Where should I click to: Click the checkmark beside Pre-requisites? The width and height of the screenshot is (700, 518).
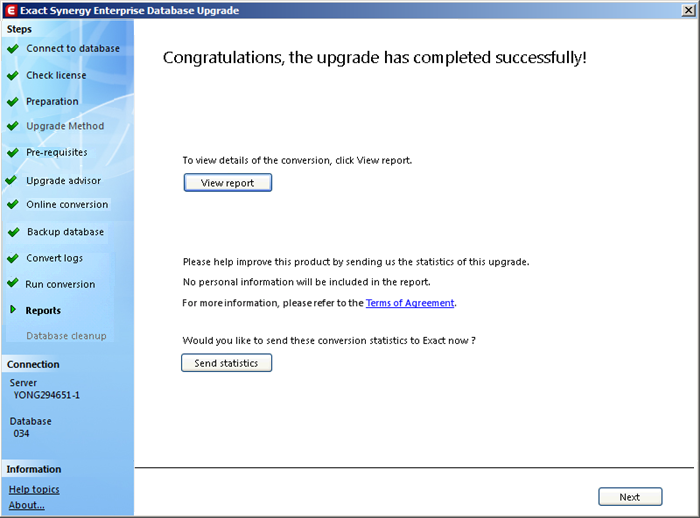click(x=13, y=153)
